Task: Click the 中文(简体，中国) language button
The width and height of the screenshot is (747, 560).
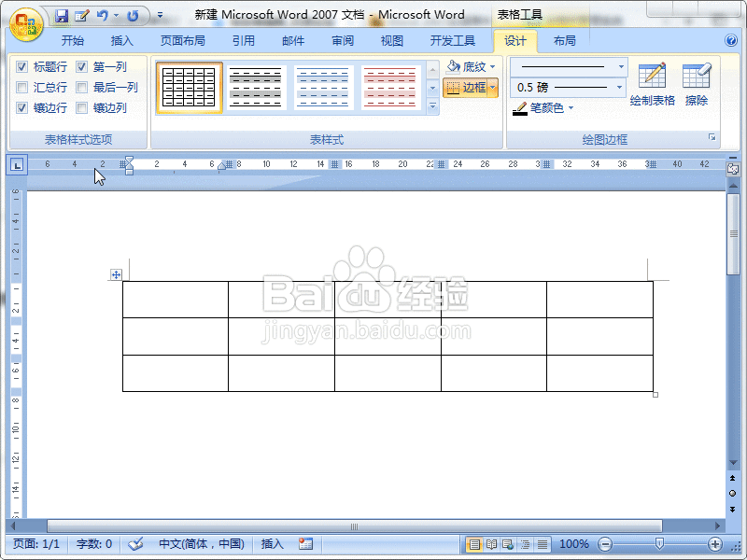Action: tap(202, 544)
